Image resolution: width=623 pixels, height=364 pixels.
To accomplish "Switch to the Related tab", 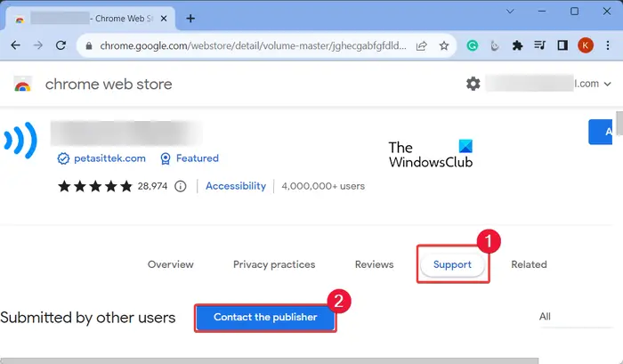I will click(x=529, y=264).
